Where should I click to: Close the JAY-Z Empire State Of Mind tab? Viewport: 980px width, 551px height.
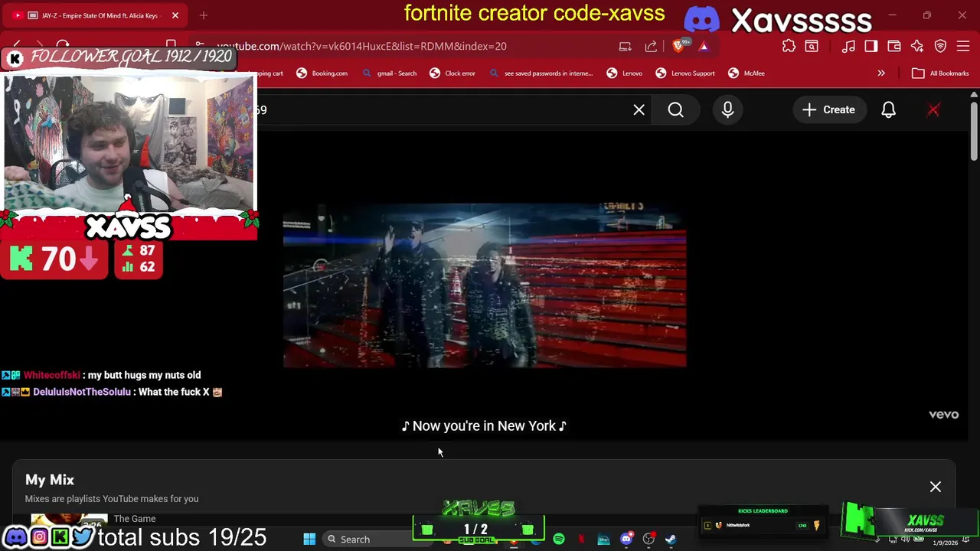(x=175, y=15)
